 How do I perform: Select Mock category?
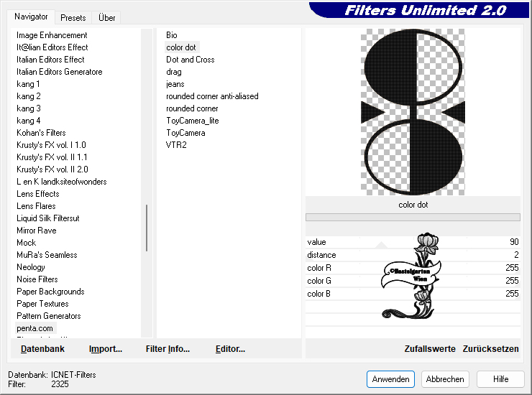[26, 243]
